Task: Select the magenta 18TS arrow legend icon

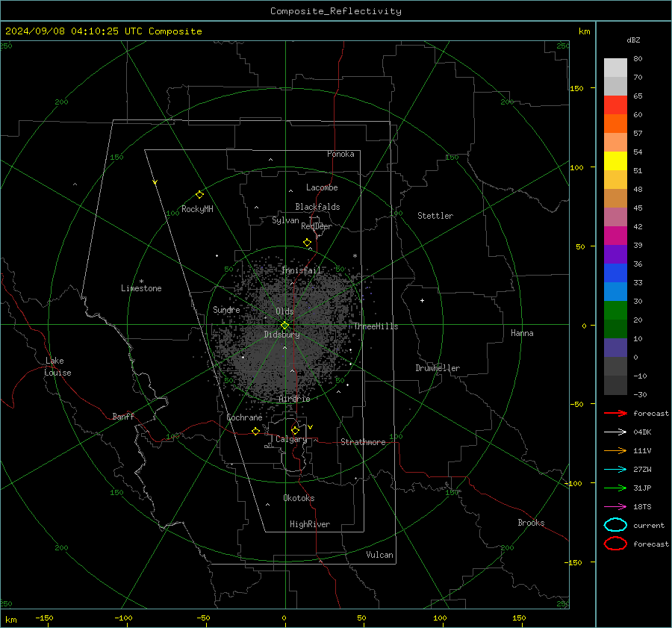Action: pyautogui.click(x=615, y=506)
